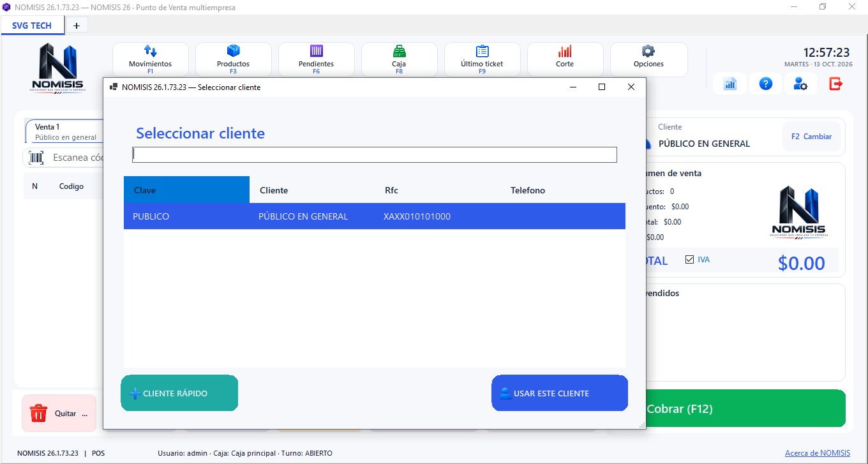Open help with the question mark icon
Image resolution: width=868 pixels, height=464 pixels.
tap(766, 84)
